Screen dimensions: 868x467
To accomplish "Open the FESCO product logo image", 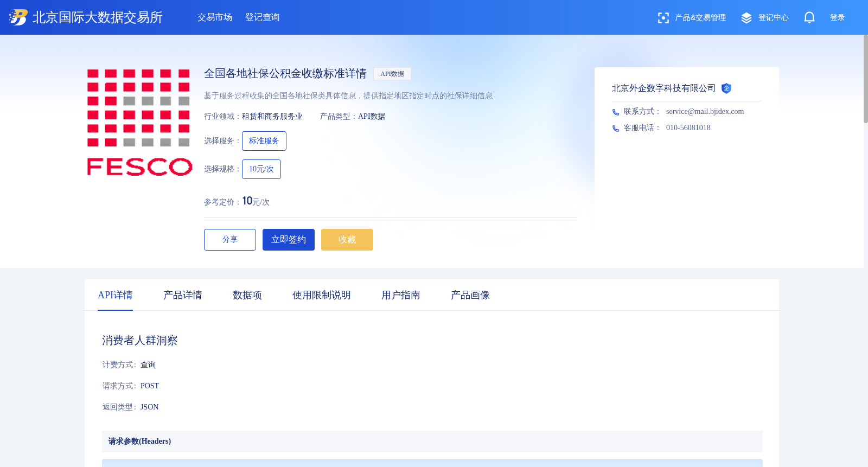I will point(139,123).
